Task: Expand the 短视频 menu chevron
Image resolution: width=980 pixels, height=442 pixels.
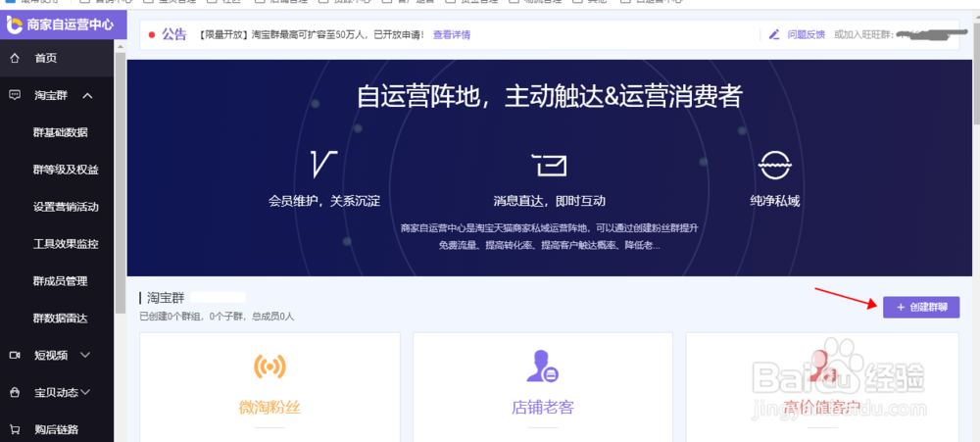Action: (85, 355)
